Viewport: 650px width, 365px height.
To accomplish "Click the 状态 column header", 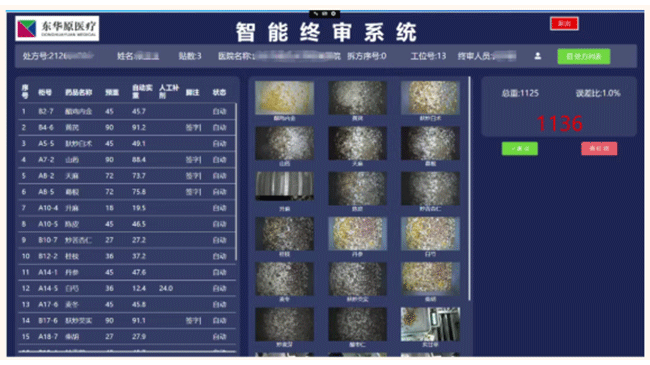I will (219, 92).
